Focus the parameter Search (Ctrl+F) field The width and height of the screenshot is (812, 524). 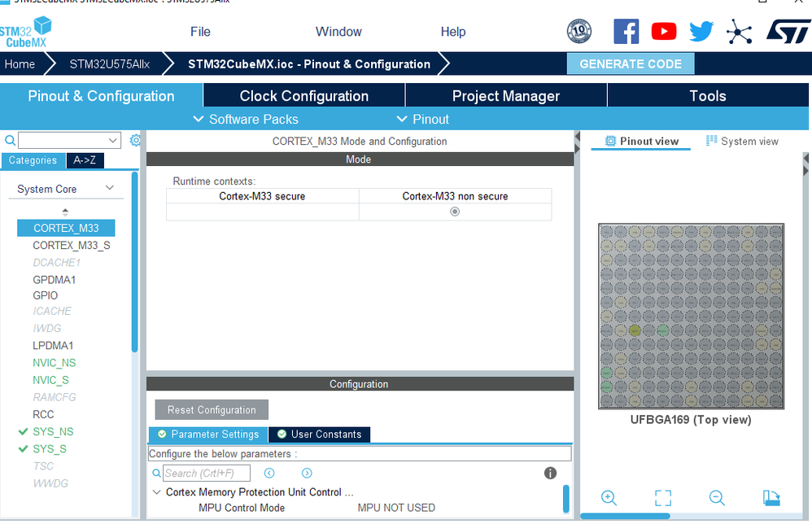tap(207, 474)
